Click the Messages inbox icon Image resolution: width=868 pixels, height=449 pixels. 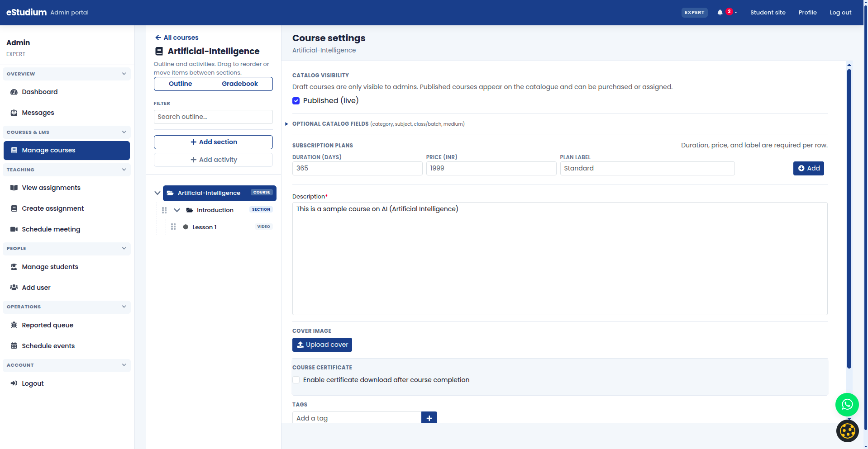pos(14,113)
